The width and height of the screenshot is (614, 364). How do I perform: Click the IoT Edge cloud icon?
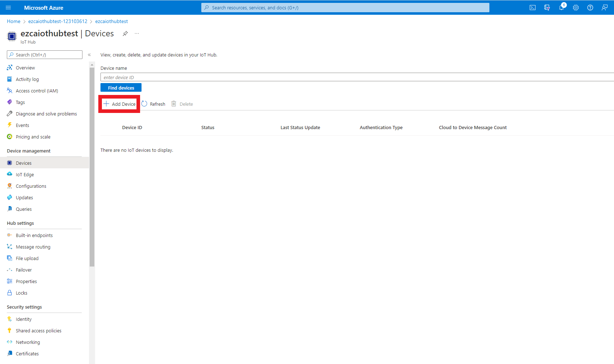[10, 174]
